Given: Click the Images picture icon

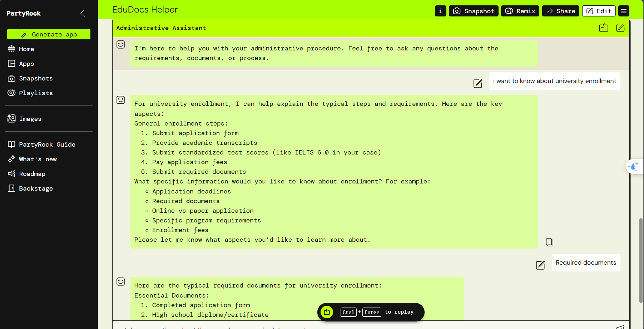Looking at the screenshot, I should click(x=11, y=119).
